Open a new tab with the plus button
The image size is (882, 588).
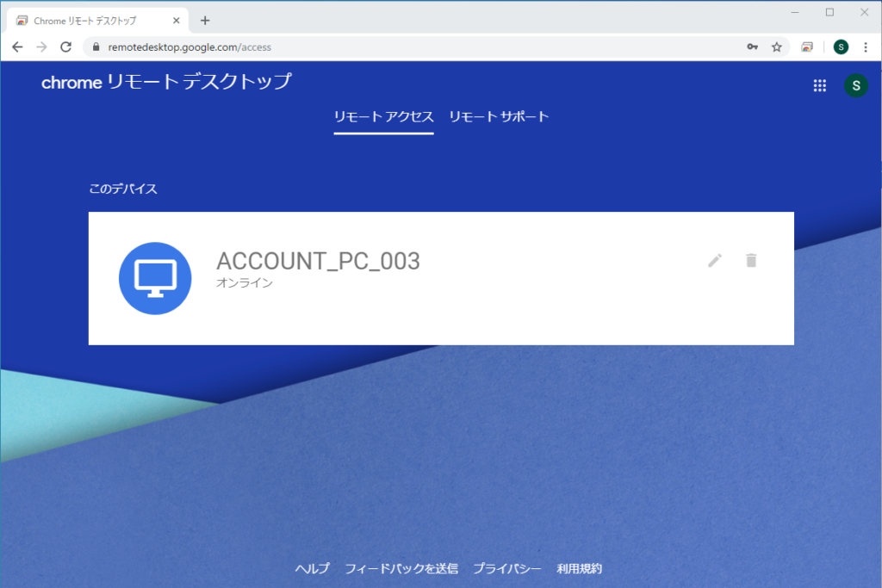pyautogui.click(x=205, y=21)
